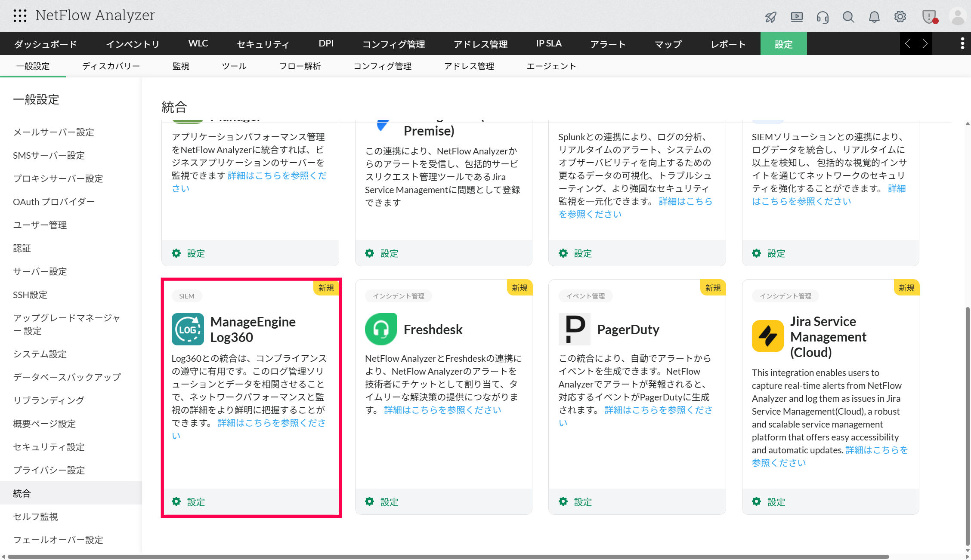This screenshot has height=560, width=971.
Task: Open the apps grid launcher icon
Action: [x=20, y=16]
